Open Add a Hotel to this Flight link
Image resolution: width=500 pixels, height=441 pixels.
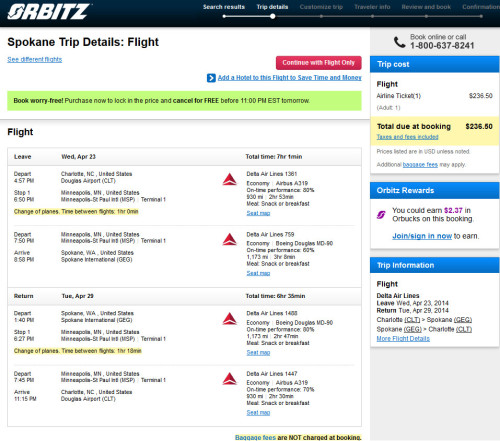(x=289, y=78)
